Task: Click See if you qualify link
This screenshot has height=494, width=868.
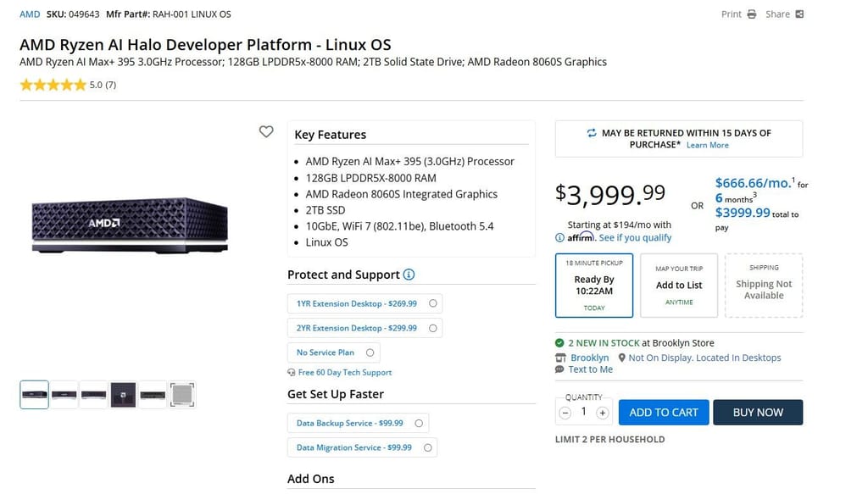Action: (635, 238)
